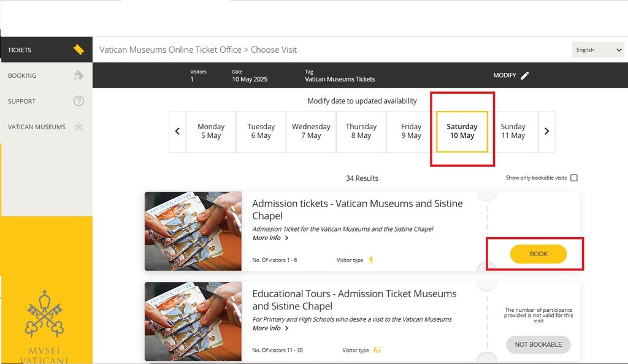The image size is (628, 364).
Task: Click the Admission Ticket italic description
Action: 343,229
